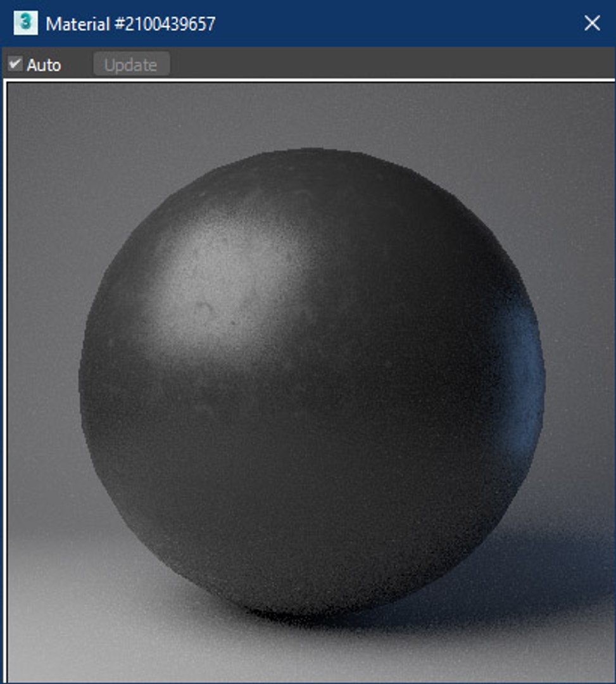Click the Update button
This screenshot has width=616, height=684.
point(131,65)
